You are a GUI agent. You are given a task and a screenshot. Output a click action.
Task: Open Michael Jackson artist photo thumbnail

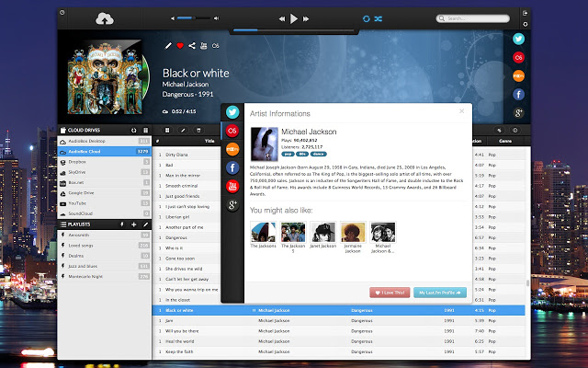point(265,144)
